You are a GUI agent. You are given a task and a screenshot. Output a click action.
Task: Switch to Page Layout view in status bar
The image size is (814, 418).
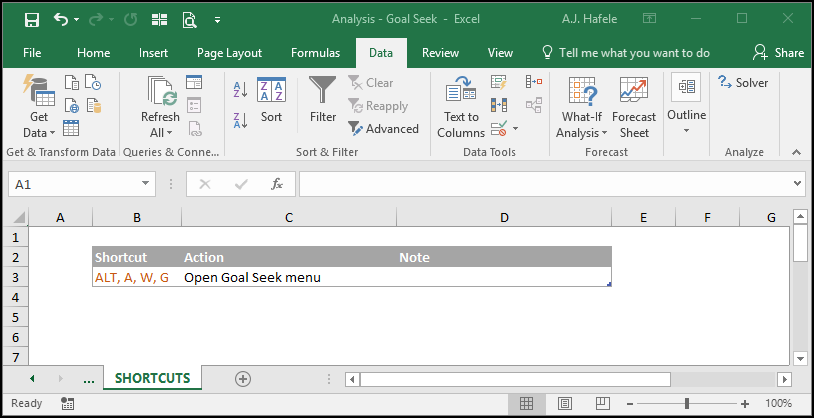pyautogui.click(x=564, y=403)
